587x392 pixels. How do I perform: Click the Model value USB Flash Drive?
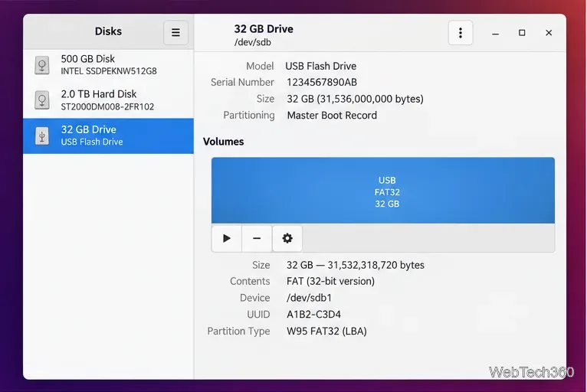click(x=321, y=66)
